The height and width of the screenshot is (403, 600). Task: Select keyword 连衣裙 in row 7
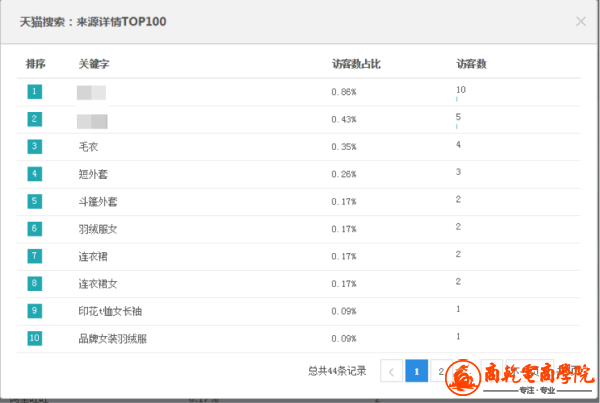tap(93, 256)
